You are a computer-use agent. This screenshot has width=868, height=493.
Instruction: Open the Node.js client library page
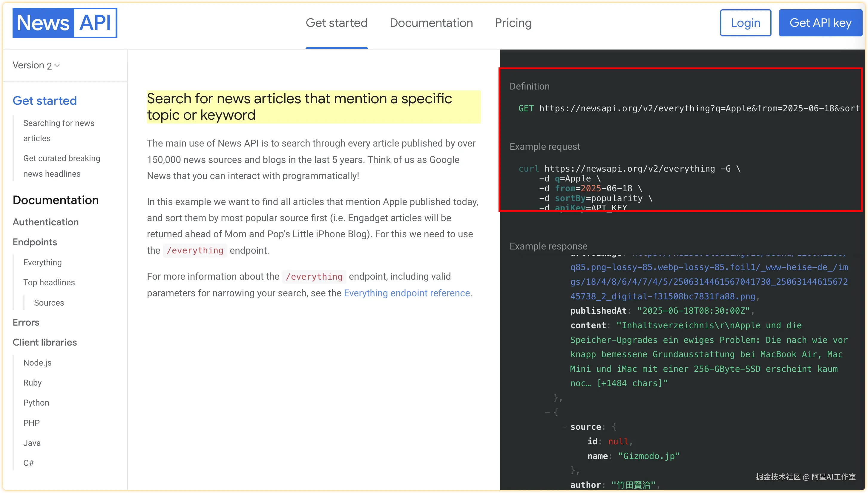pyautogui.click(x=37, y=363)
